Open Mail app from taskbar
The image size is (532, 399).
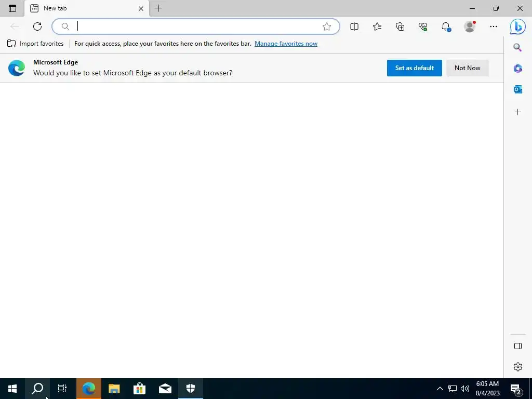point(165,389)
